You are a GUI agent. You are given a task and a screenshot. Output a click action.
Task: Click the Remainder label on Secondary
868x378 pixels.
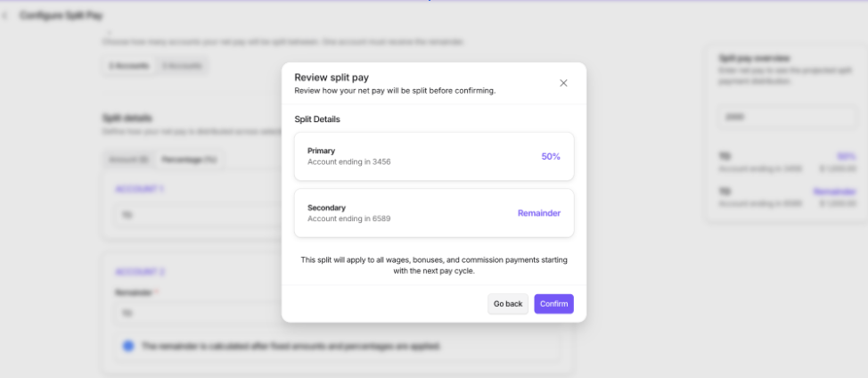coord(538,213)
